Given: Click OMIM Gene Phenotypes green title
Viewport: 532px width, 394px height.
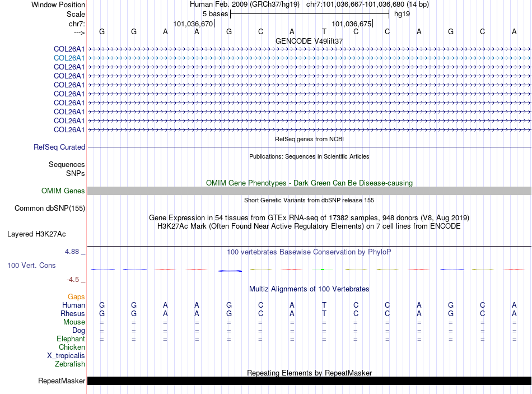Looking at the screenshot, I should (x=309, y=183).
